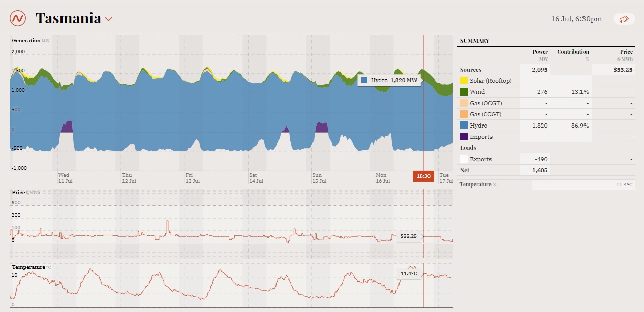644x312 pixels.
Task: Click the Mon 16 Jul axis label
Action: [383, 178]
